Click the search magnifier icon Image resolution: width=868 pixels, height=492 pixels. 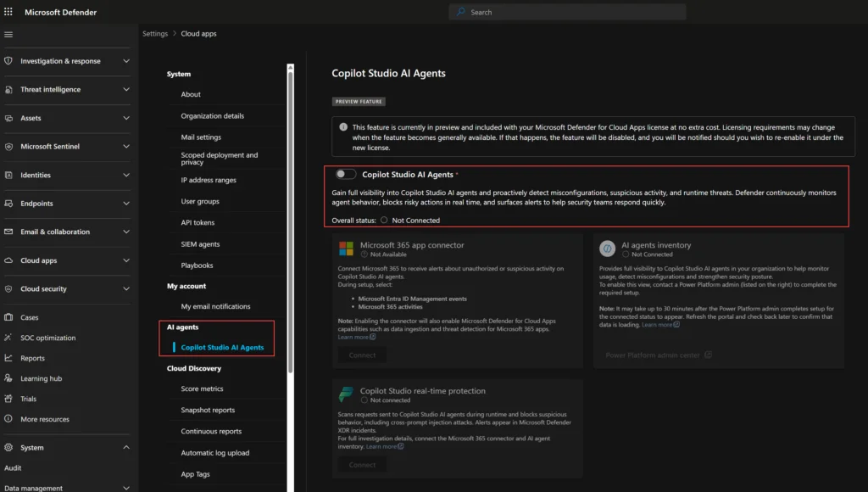coord(460,12)
